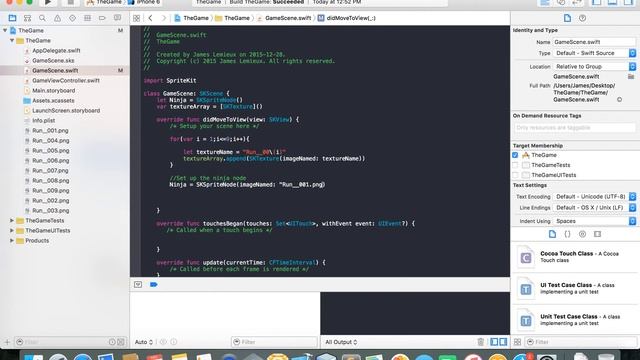The image size is (640, 360).
Task: Open GameViewController.swift file
Action: coord(66,80)
